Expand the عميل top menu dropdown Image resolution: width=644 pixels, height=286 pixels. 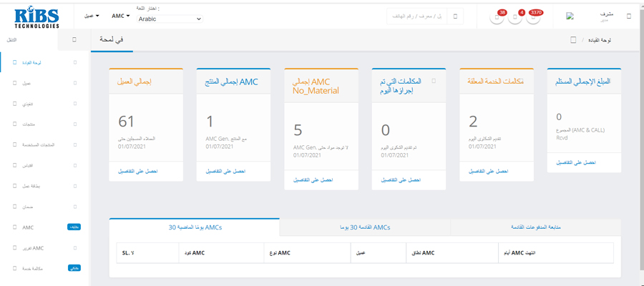(x=92, y=16)
